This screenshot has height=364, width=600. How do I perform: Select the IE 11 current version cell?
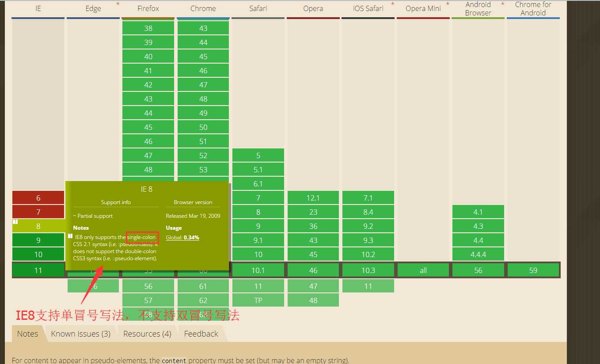[x=38, y=270]
